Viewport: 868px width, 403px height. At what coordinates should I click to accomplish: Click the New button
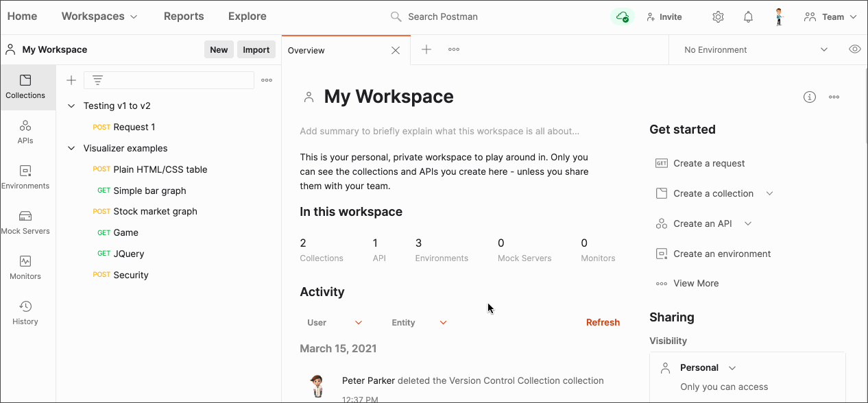219,49
